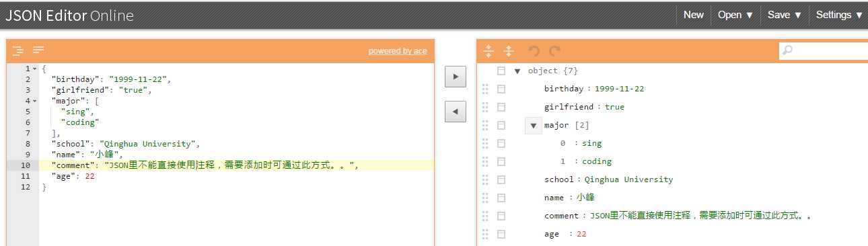Click the search magnifier icon
The height and width of the screenshot is (246, 868).
[x=787, y=50]
